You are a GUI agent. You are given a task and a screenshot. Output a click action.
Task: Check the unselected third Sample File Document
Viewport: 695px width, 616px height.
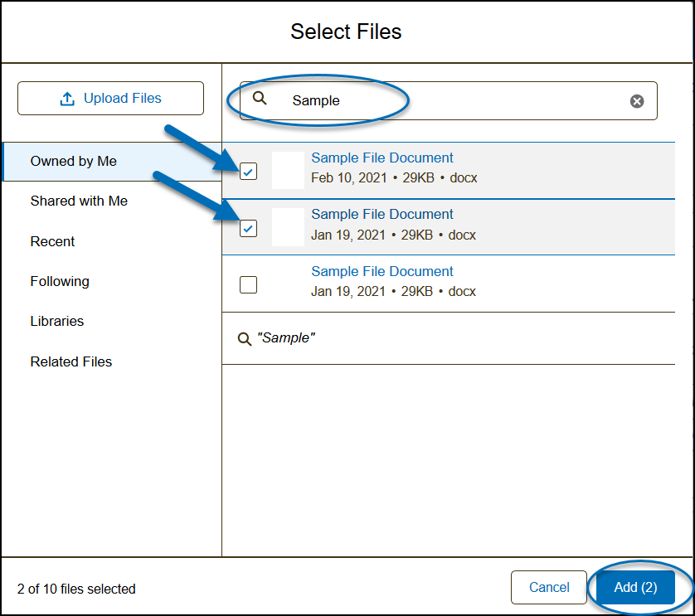pos(248,284)
